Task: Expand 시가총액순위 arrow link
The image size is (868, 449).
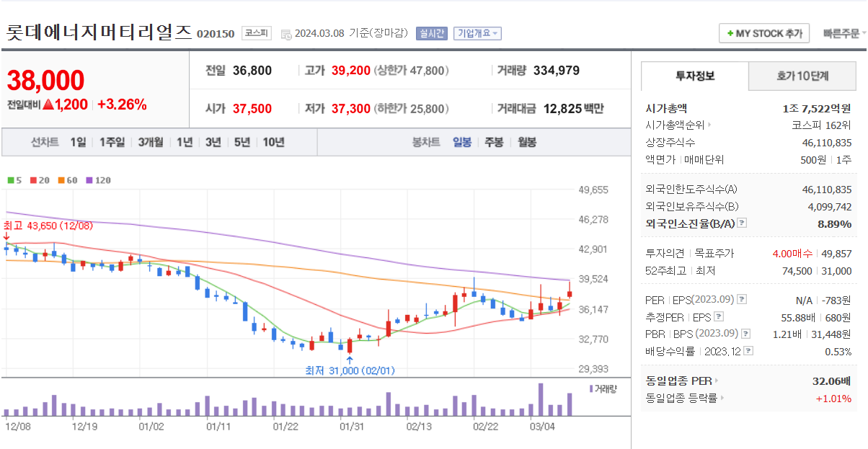Action: [x=709, y=125]
